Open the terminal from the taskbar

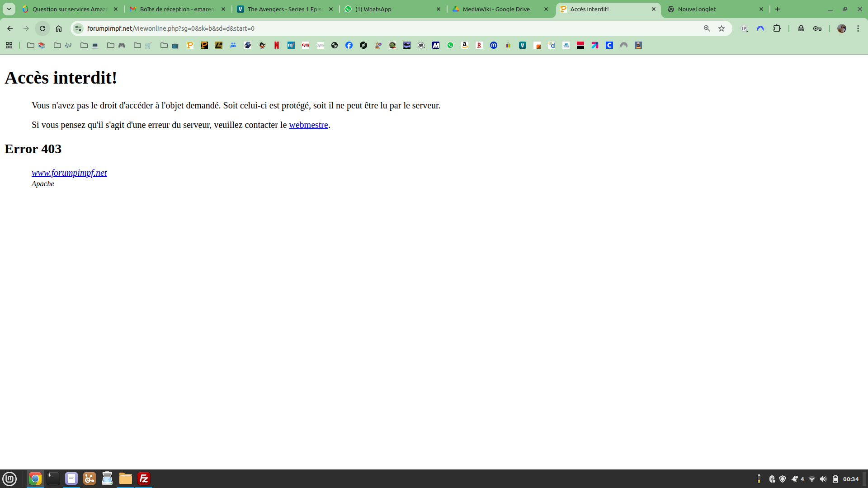53,479
